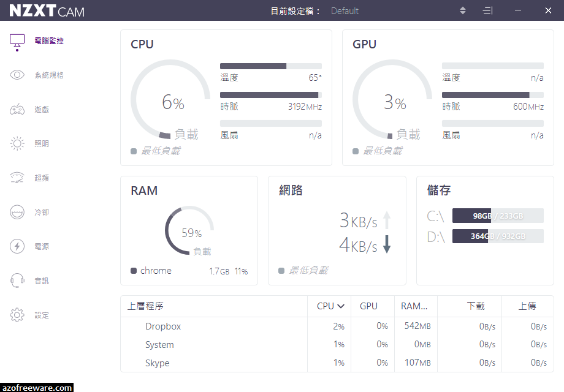Image resolution: width=564 pixels, height=392 pixels.
Task: Expand the CPU column sort dropdown
Action: click(331, 306)
